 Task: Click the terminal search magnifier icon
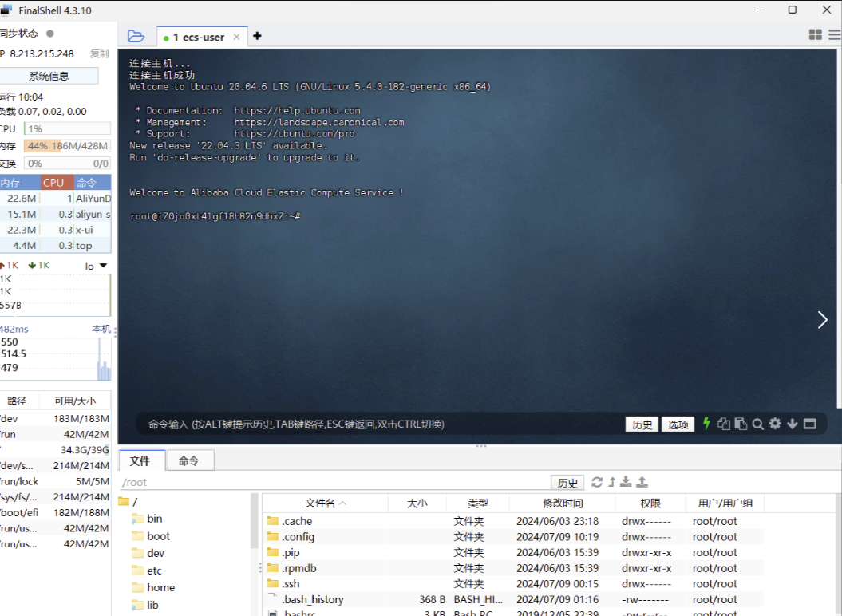click(757, 424)
